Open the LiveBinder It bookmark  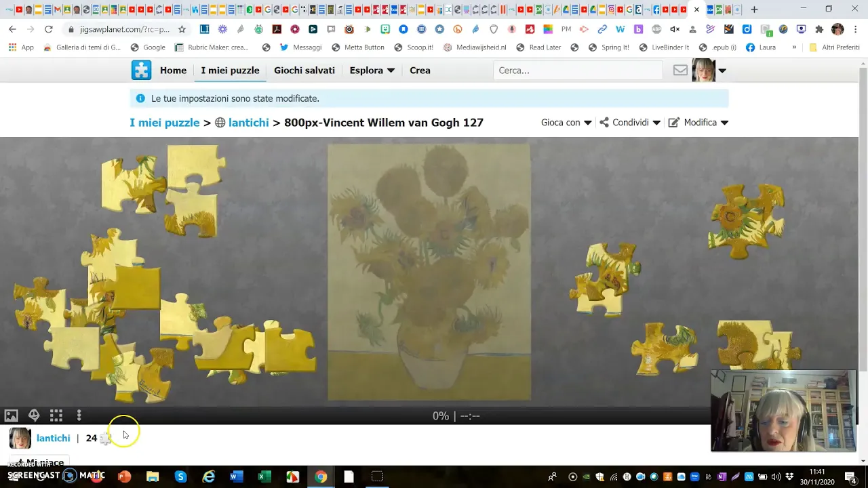click(663, 47)
